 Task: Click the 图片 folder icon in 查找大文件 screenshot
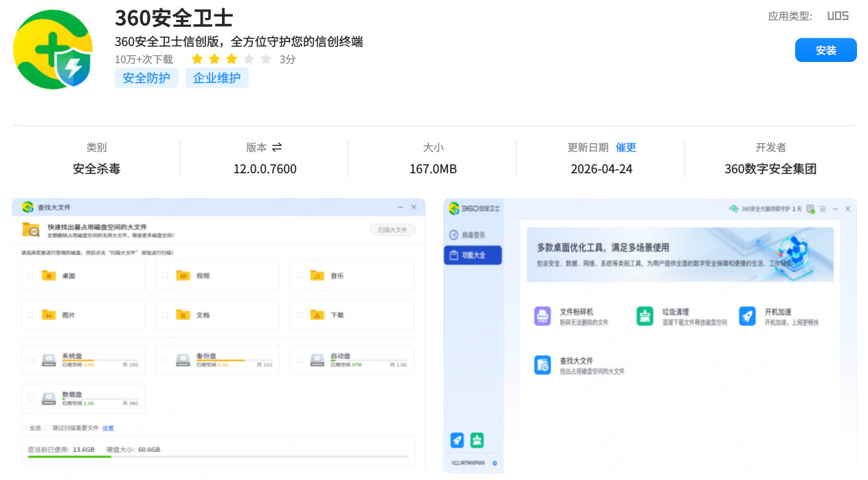(x=48, y=314)
